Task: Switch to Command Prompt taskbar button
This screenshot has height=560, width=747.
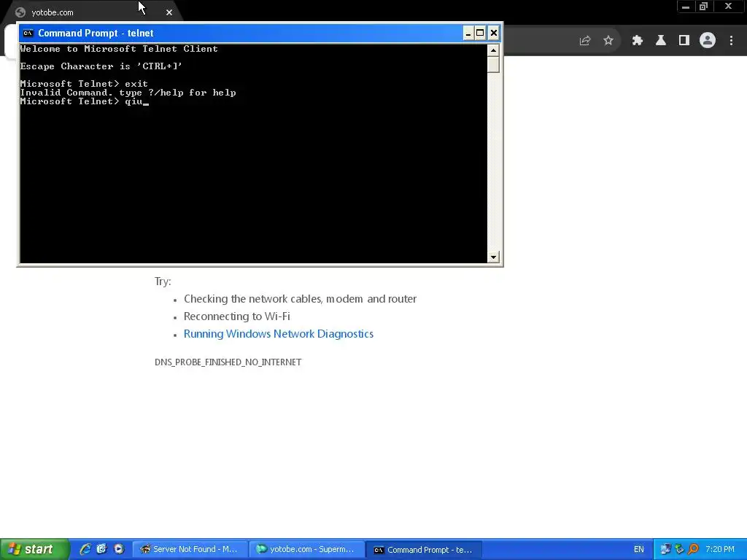Action: [424, 550]
